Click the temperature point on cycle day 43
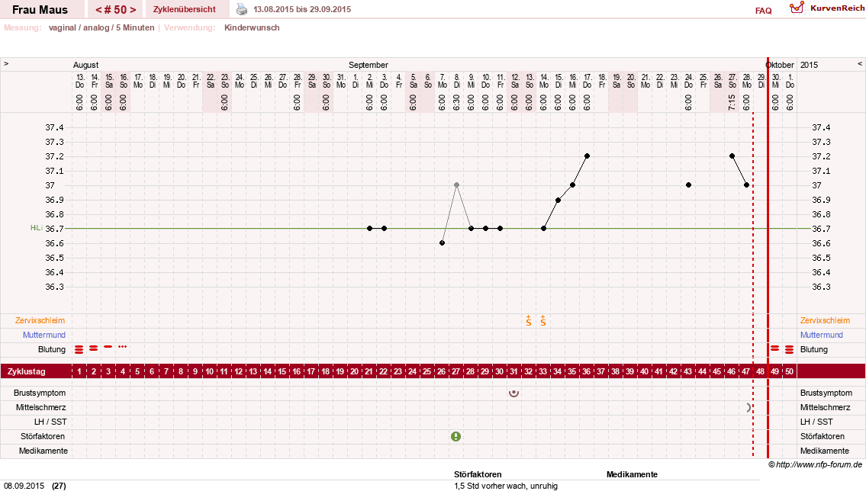Image resolution: width=866 pixels, height=504 pixels. tap(688, 185)
